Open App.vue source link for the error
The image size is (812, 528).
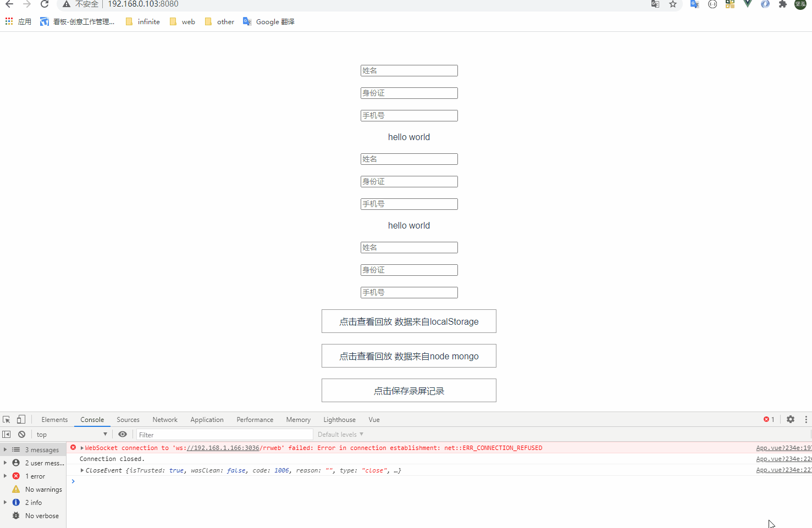tap(783, 448)
